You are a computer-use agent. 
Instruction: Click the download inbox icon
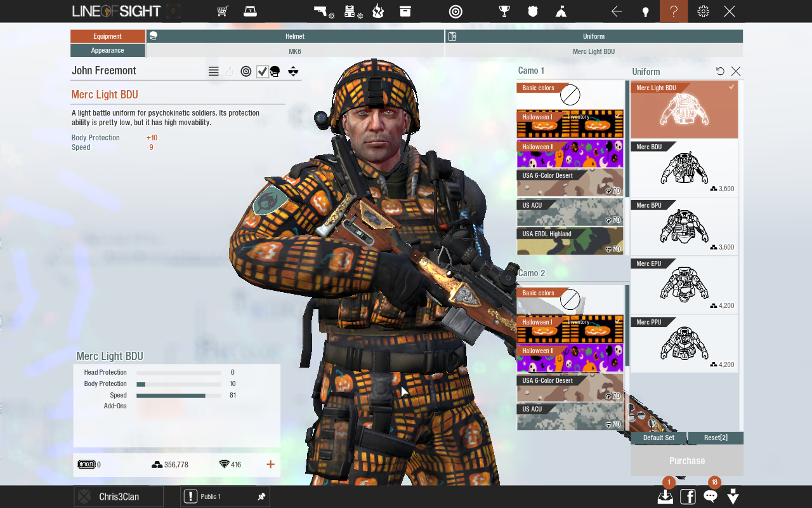[x=665, y=497]
